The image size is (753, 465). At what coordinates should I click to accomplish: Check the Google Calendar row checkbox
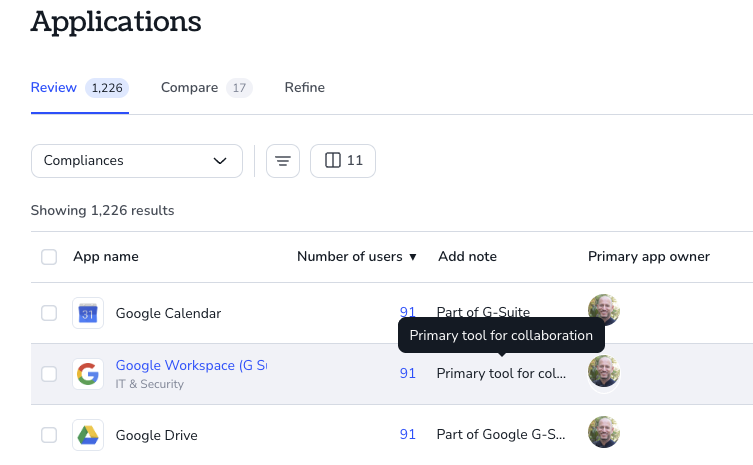pyautogui.click(x=49, y=313)
